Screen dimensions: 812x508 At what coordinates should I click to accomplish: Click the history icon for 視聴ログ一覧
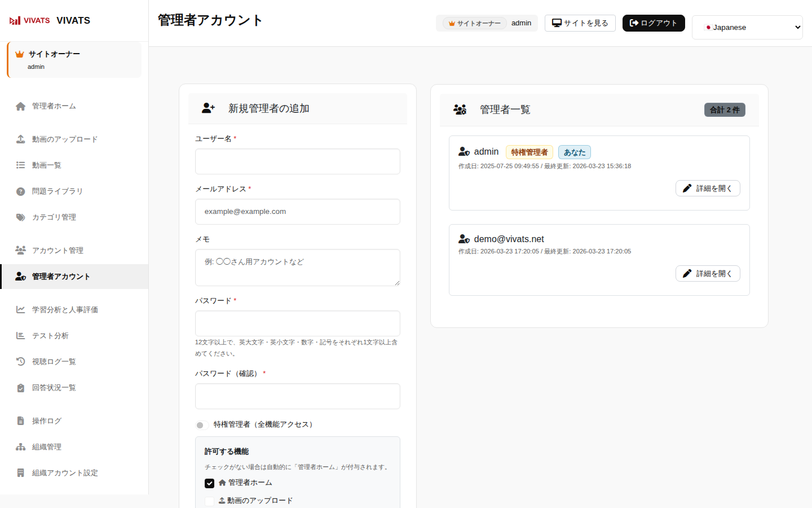tap(21, 361)
